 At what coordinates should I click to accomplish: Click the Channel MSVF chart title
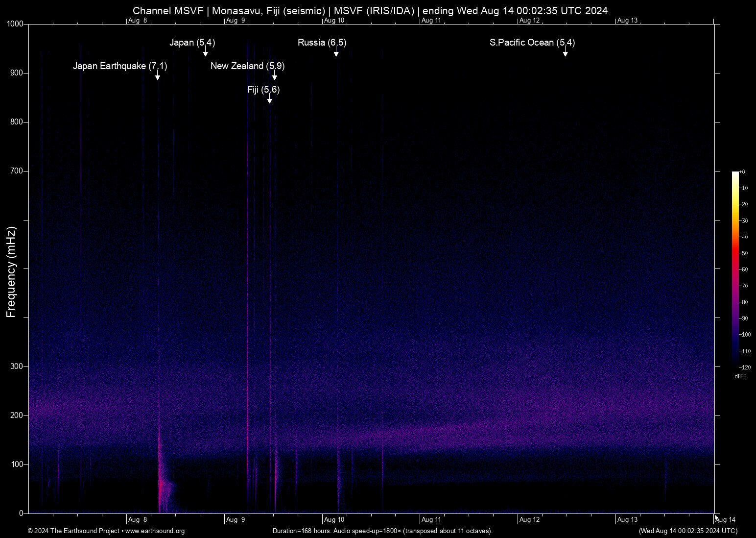(370, 11)
